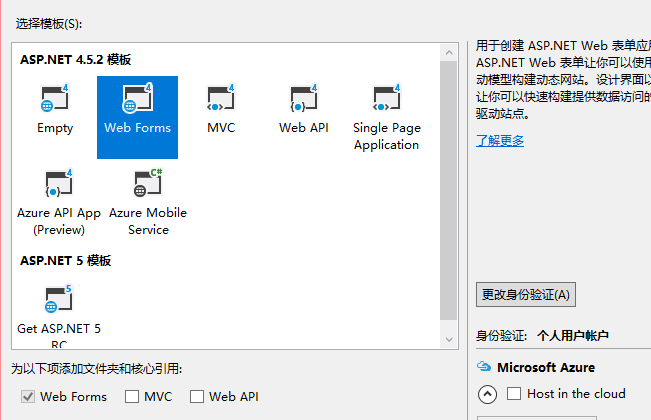This screenshot has height=420, width=651.
Task: Check the Web API references checkbox
Action: click(x=196, y=397)
